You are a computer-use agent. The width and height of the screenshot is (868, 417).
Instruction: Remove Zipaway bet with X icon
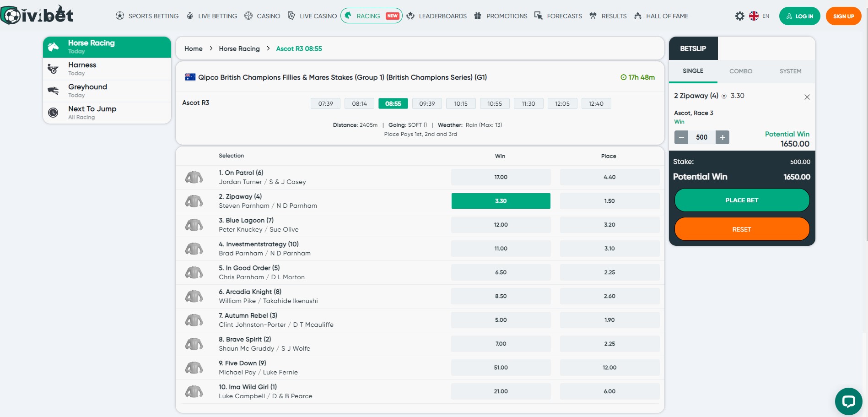coord(807,97)
